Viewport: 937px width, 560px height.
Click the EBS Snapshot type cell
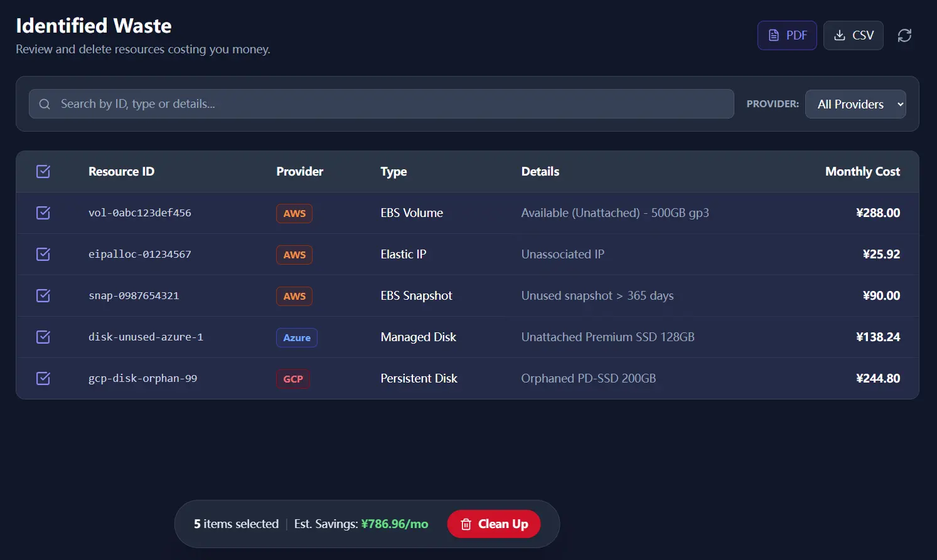coord(416,295)
